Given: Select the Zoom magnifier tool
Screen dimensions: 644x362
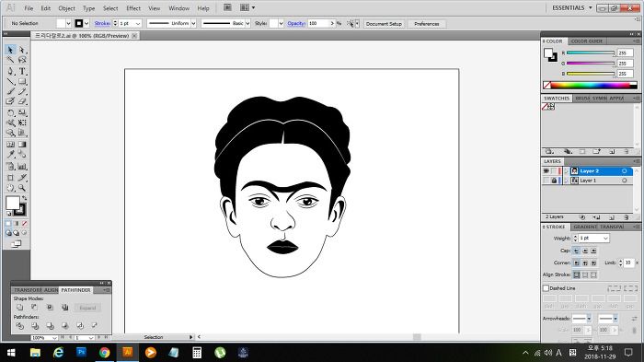Looking at the screenshot, I should click(x=22, y=188).
